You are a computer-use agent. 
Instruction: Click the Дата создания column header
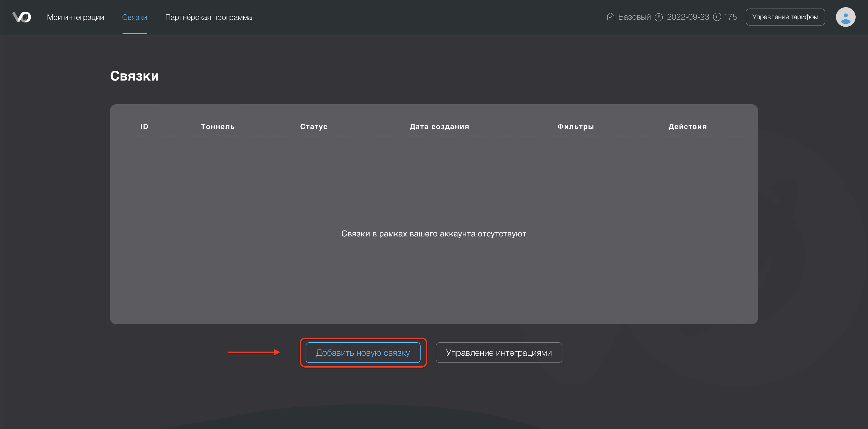tap(439, 127)
